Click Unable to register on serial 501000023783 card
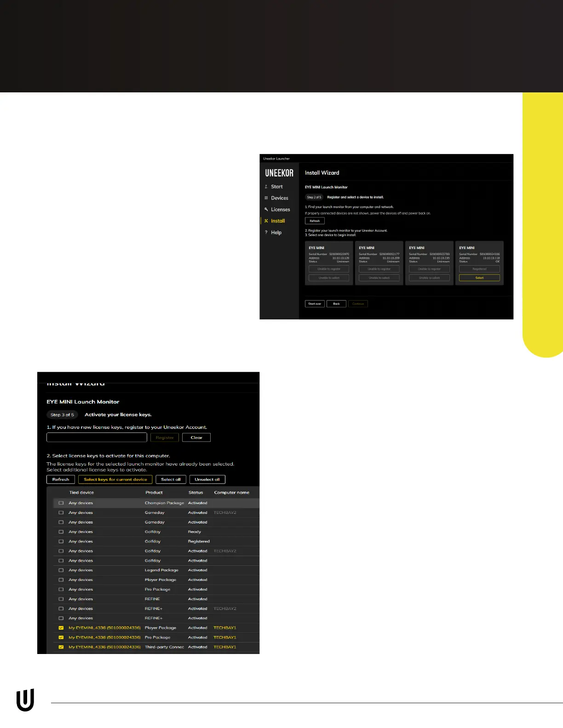The image size is (563, 728). point(429,269)
